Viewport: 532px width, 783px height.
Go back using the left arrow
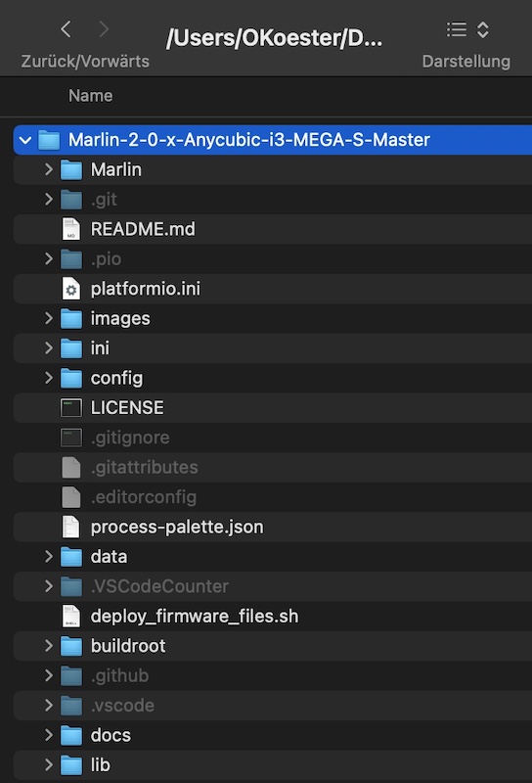tap(66, 29)
